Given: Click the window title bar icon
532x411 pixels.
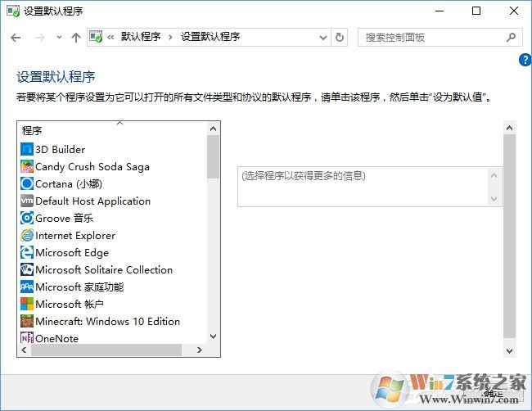Looking at the screenshot, I should pyautogui.click(x=13, y=11).
